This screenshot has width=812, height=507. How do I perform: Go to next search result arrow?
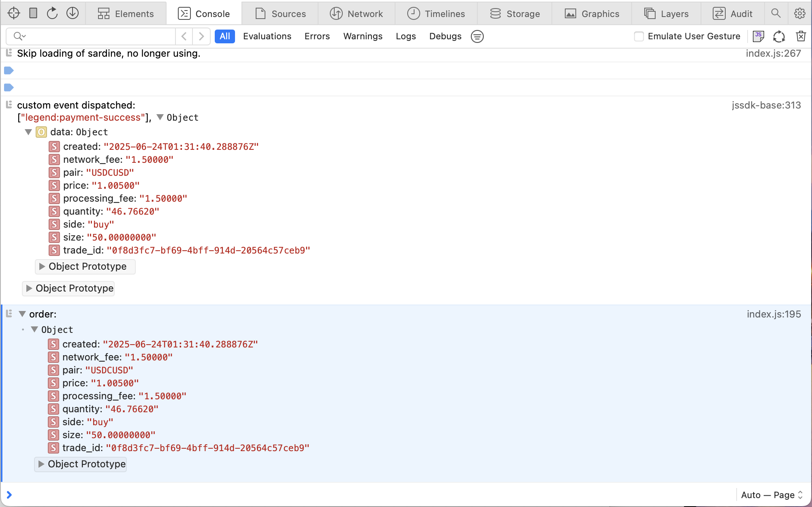pos(201,36)
